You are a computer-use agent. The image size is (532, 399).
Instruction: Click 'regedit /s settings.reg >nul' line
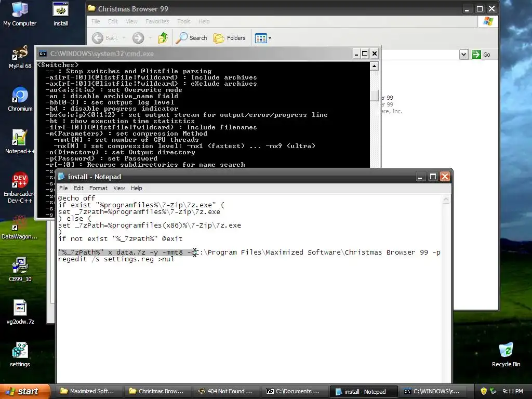point(116,259)
